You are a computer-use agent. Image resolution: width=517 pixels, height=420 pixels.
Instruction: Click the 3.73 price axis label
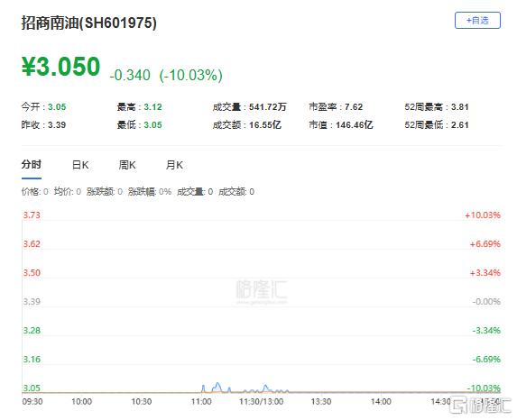32,215
